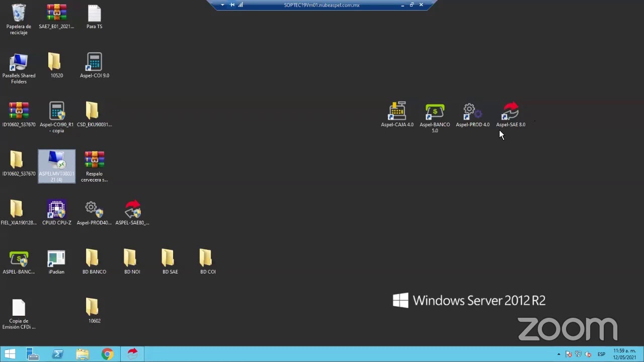Open the CSD_EKU90031 folder
The image size is (644, 362).
(94, 114)
